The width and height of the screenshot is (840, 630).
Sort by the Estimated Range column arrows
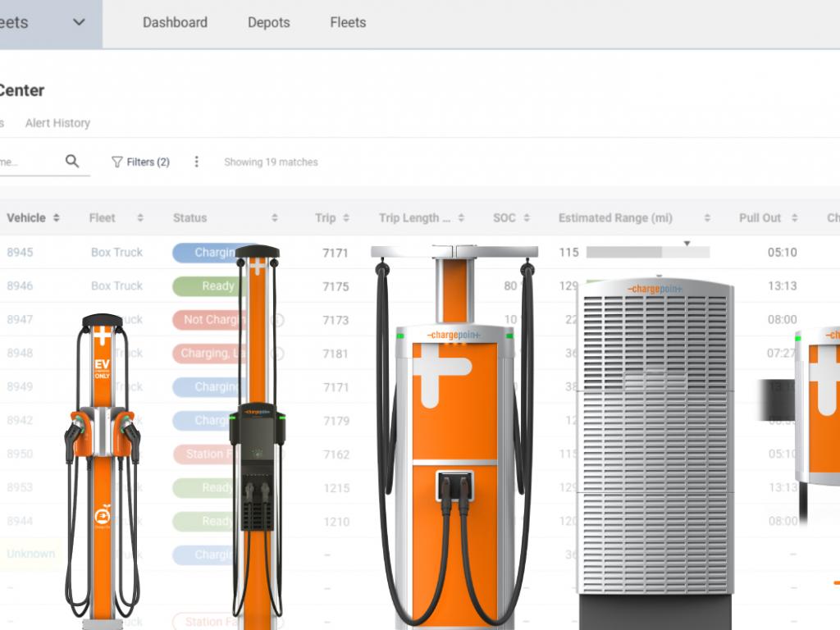point(707,218)
